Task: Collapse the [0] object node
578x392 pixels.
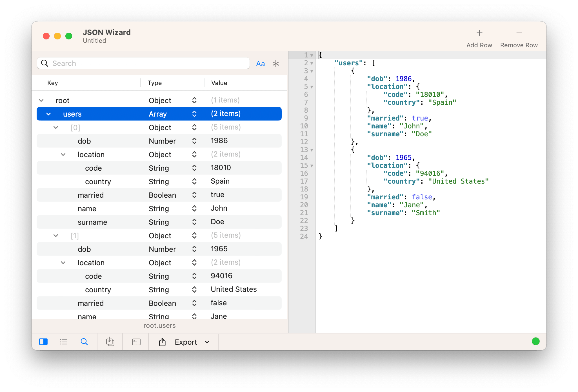Action: tap(56, 128)
